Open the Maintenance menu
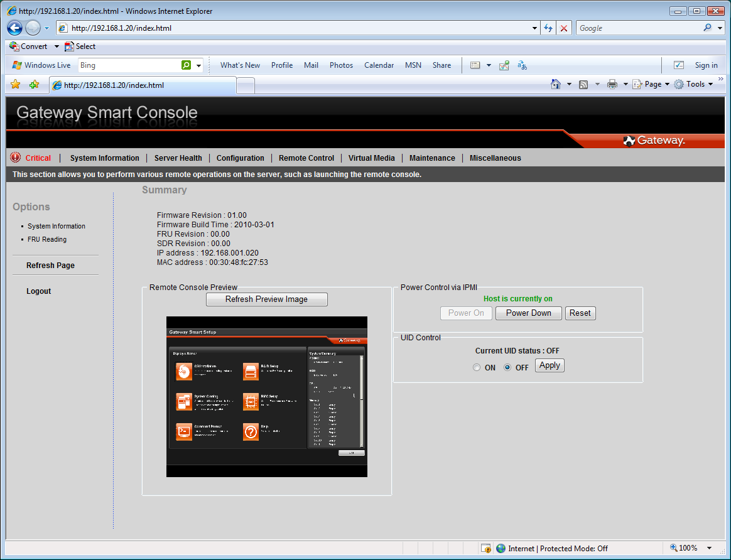Viewport: 731px width, 560px height. click(x=432, y=158)
